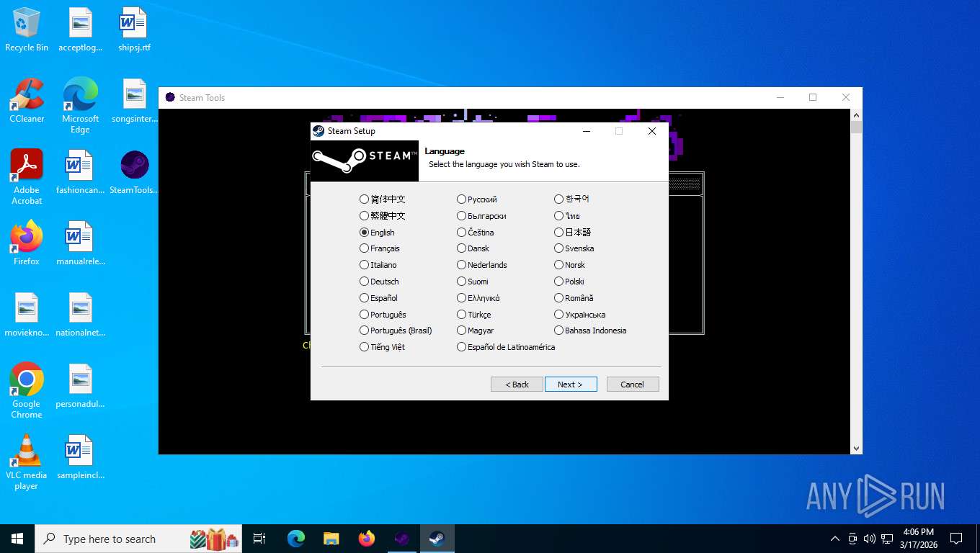
Task: Open the Windows Start menu
Action: coord(17,539)
